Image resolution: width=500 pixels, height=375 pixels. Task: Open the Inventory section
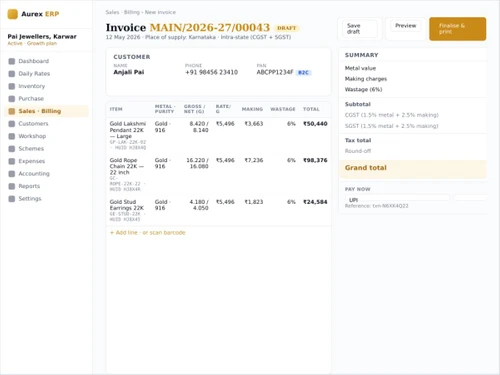[46, 86]
